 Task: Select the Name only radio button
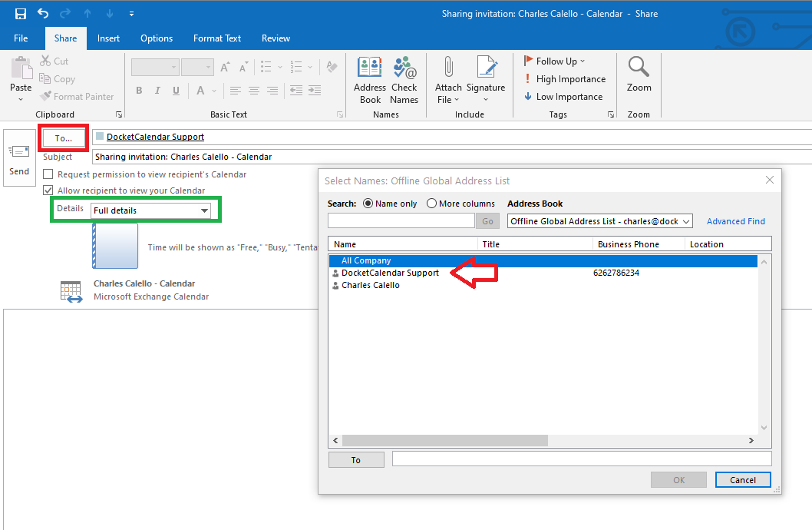point(368,204)
